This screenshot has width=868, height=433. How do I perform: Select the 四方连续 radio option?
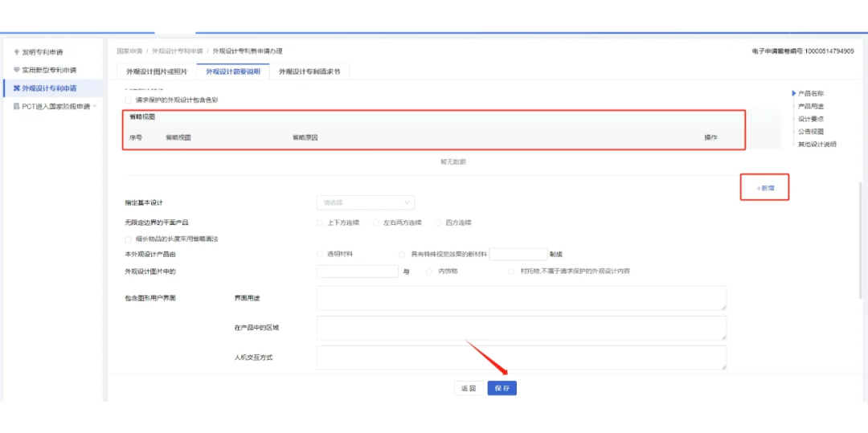(x=439, y=223)
